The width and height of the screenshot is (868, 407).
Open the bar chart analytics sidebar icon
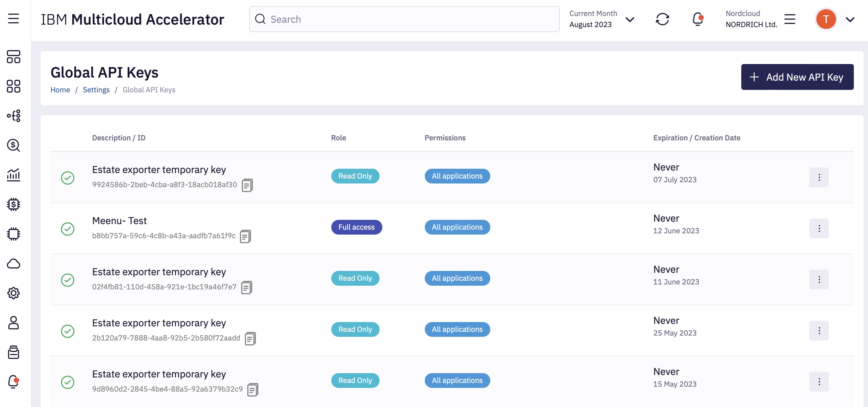pos(14,175)
